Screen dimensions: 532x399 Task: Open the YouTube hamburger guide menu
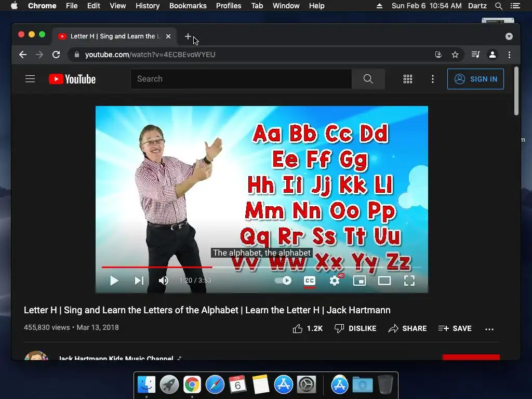click(30, 79)
